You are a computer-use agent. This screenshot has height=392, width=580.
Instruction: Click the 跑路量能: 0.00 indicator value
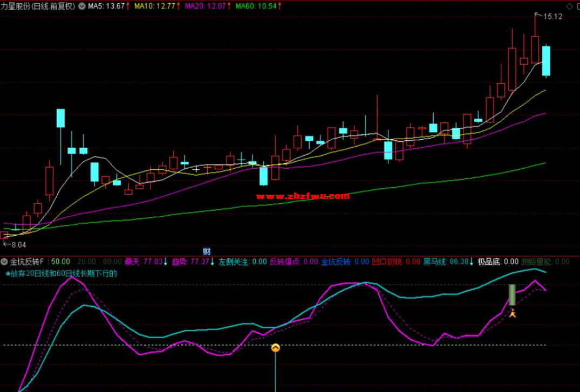coord(545,262)
